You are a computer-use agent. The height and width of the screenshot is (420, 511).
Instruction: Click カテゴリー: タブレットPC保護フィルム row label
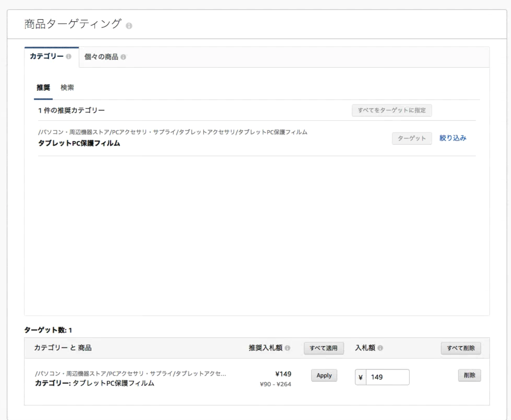click(x=95, y=383)
